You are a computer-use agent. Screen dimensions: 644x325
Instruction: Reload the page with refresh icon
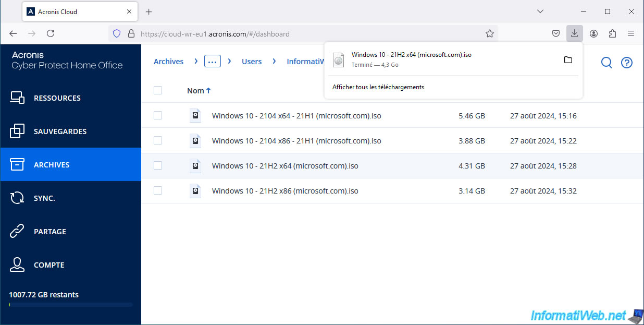(x=51, y=33)
